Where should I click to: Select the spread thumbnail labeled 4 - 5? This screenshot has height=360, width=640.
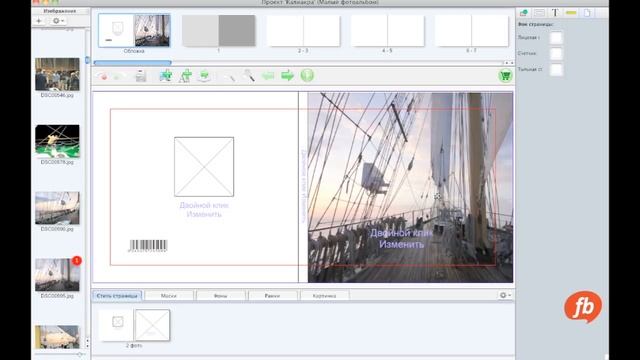pyautogui.click(x=387, y=31)
